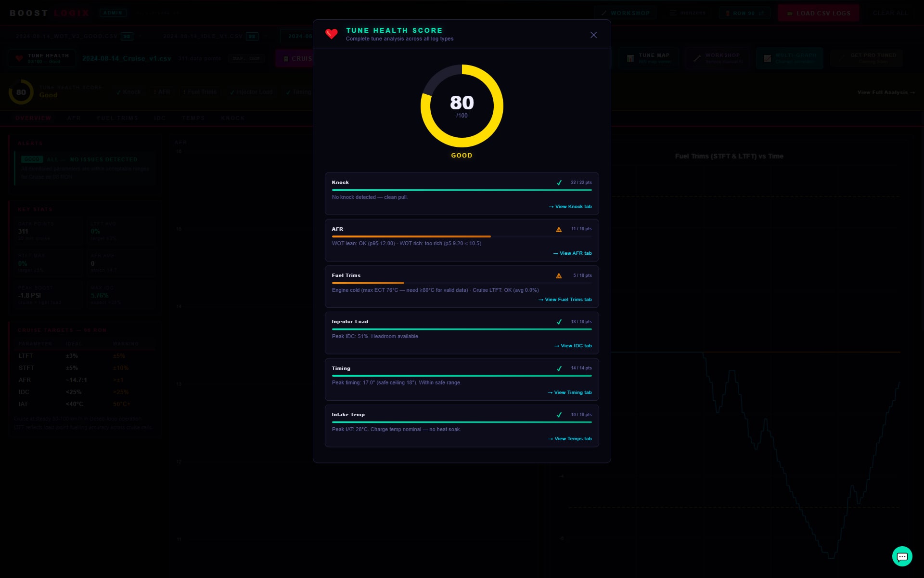This screenshot has height=578, width=924.
Task: Open the Tune Map BIN viewer card
Action: click(649, 58)
